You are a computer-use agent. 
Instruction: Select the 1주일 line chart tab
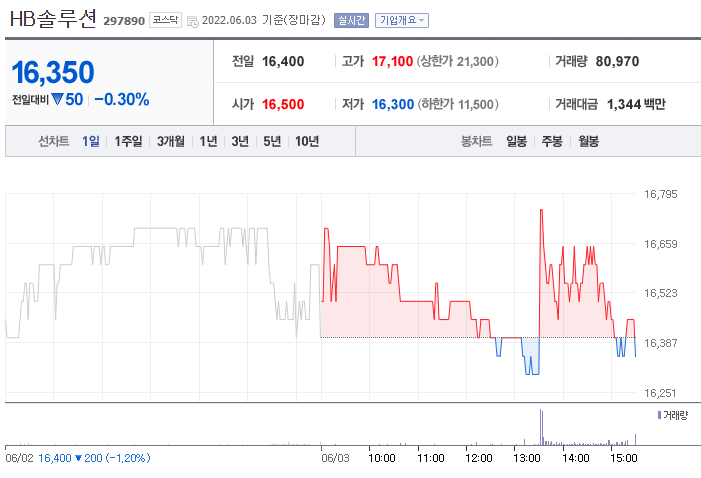point(128,141)
